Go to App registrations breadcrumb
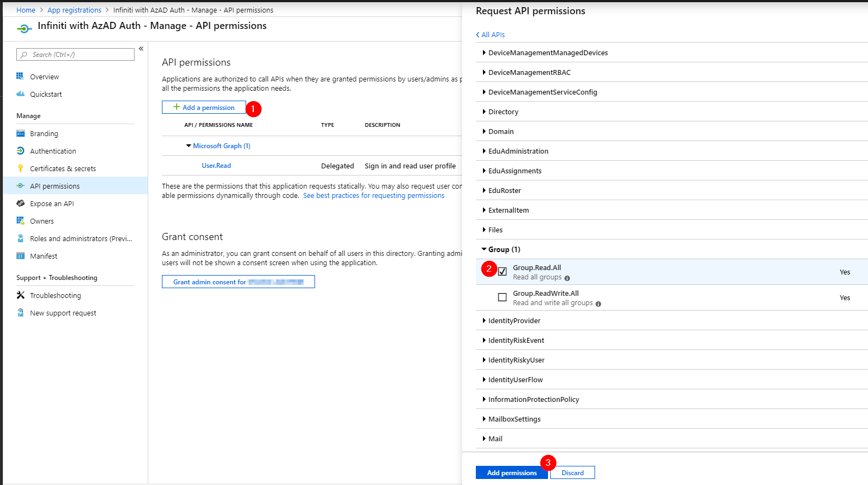Viewport: 868px width, 485px height. (74, 10)
